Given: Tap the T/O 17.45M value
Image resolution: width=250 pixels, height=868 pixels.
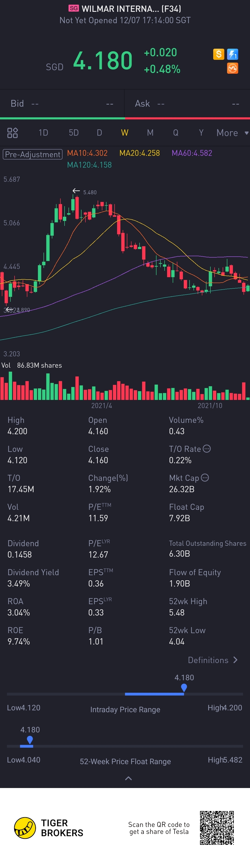Looking at the screenshot, I should point(21,489).
